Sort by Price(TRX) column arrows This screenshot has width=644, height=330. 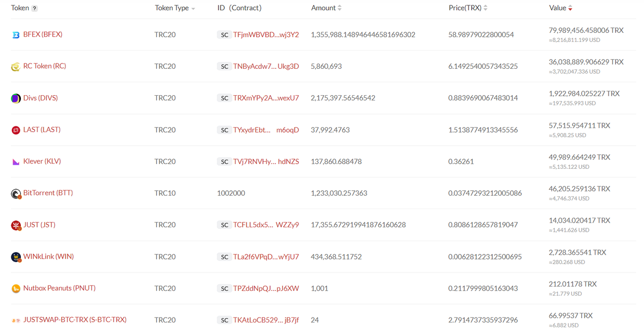click(486, 8)
